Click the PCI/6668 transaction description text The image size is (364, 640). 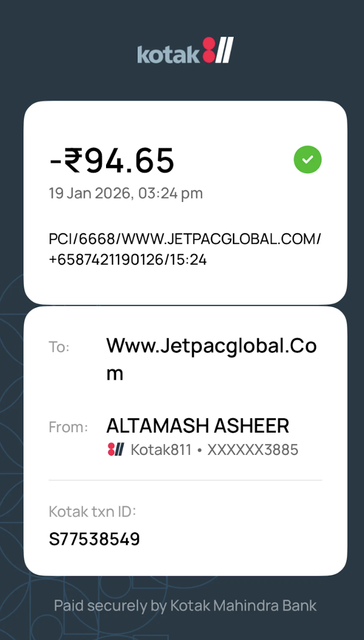pos(185,239)
